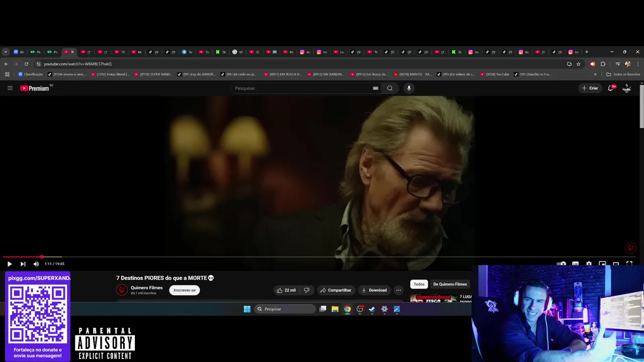Image resolution: width=644 pixels, height=362 pixels.
Task: Open the Quimero Filmes channel link
Action: 146,288
